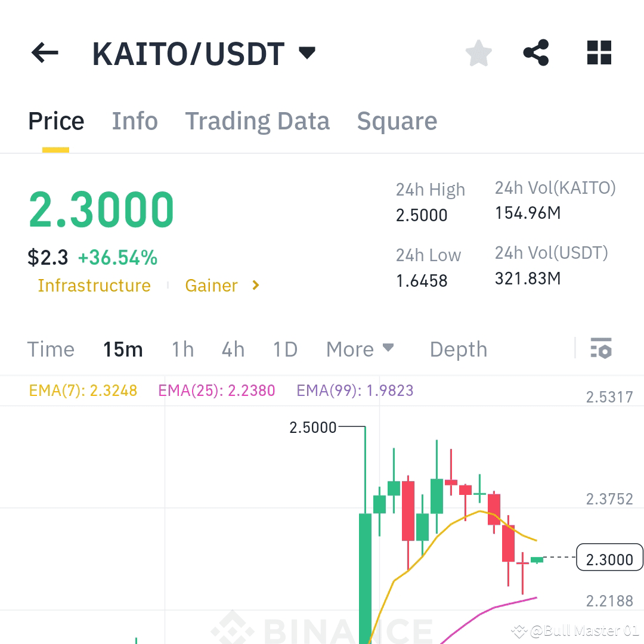Open the Square tab
644x644 pixels.
tap(397, 120)
